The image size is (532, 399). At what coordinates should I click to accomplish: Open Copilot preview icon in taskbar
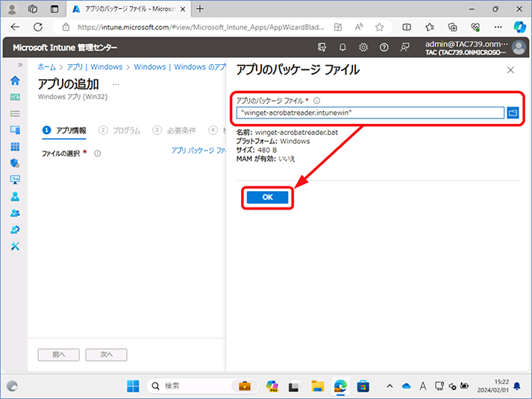272,386
